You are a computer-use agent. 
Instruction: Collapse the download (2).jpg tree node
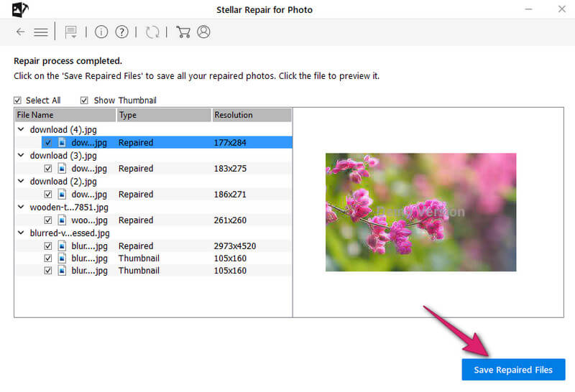(21, 181)
